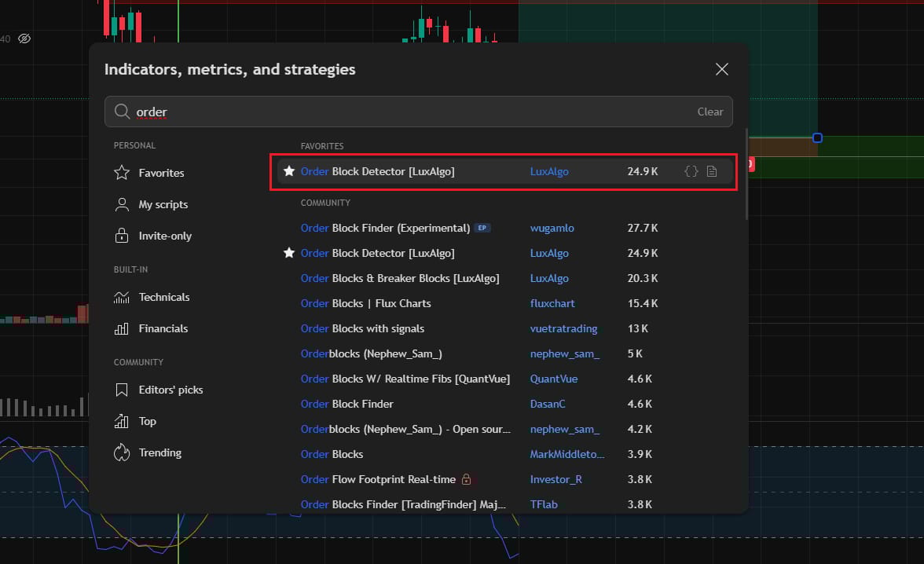Open description document icon for Order Block Detector
The width and height of the screenshot is (924, 564).
712,171
